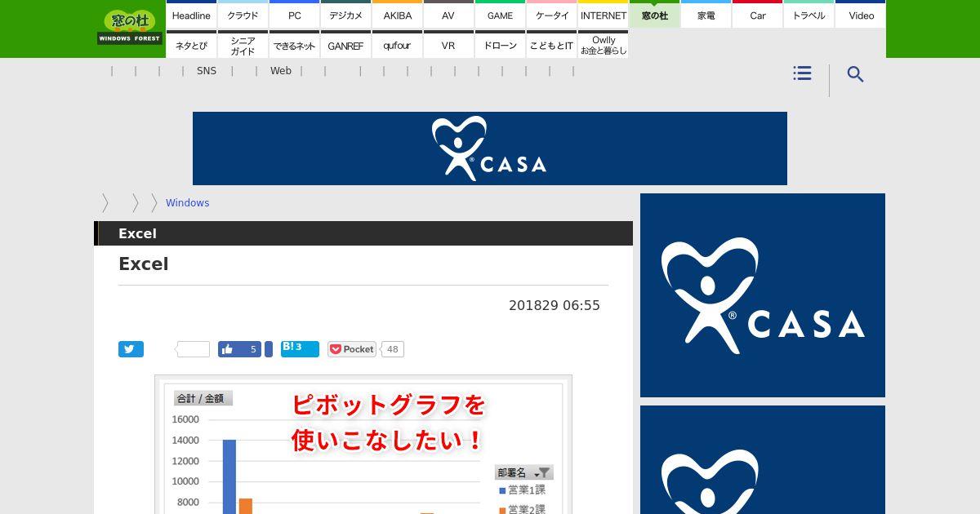Click the Pocket count 48

(x=392, y=349)
